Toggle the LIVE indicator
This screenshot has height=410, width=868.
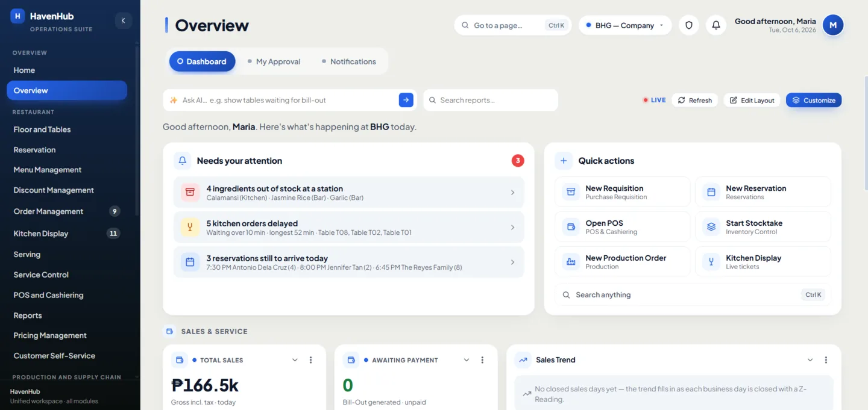[x=654, y=100]
